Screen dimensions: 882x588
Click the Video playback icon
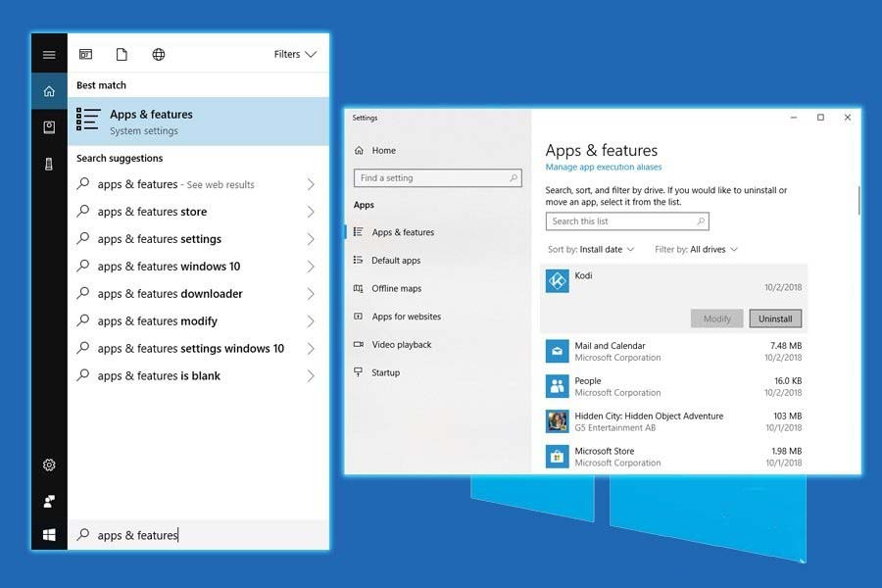[359, 344]
